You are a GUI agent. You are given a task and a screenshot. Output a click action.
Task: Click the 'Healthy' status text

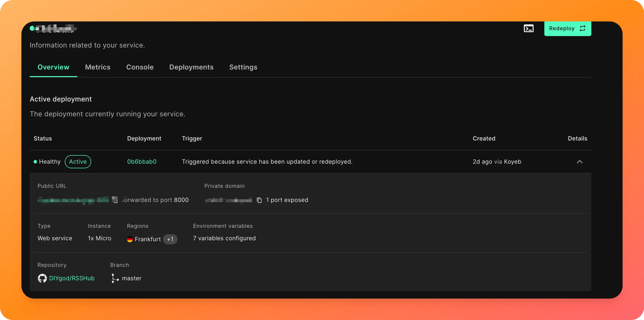click(50, 162)
